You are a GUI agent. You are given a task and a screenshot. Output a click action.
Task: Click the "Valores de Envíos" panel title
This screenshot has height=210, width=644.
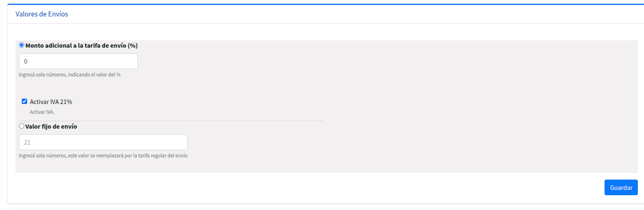[x=42, y=14]
